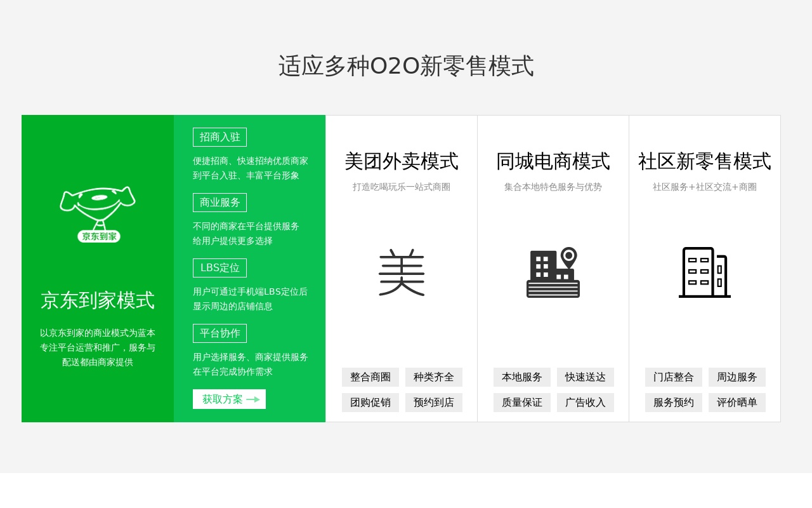Image resolution: width=812 pixels, height=508 pixels.
Task: Click the 质量保证 tag
Action: tap(522, 403)
